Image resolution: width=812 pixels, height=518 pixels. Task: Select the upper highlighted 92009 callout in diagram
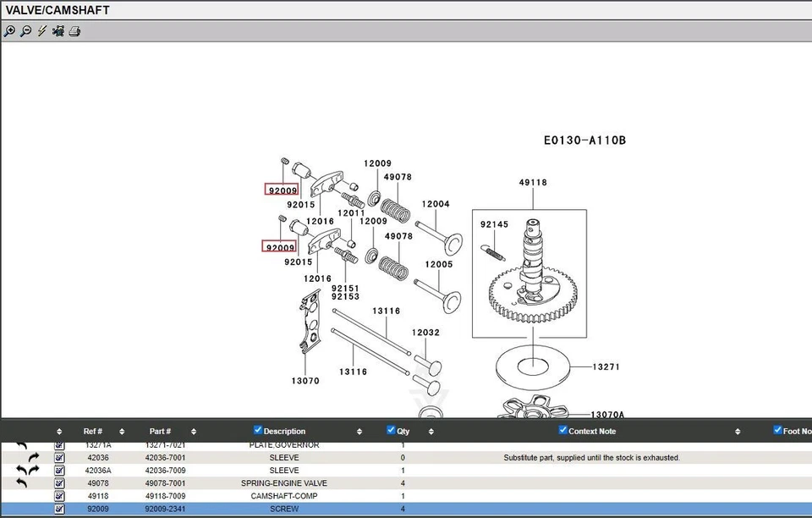click(x=282, y=190)
